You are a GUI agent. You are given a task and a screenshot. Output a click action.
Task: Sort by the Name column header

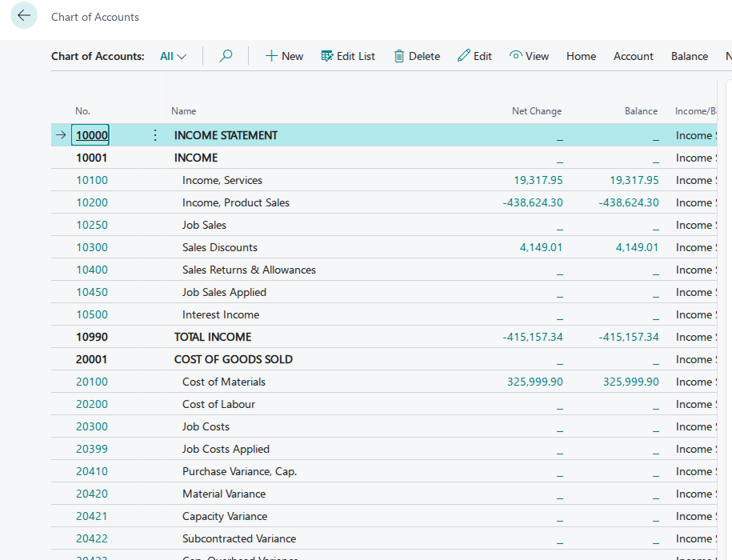[183, 111]
